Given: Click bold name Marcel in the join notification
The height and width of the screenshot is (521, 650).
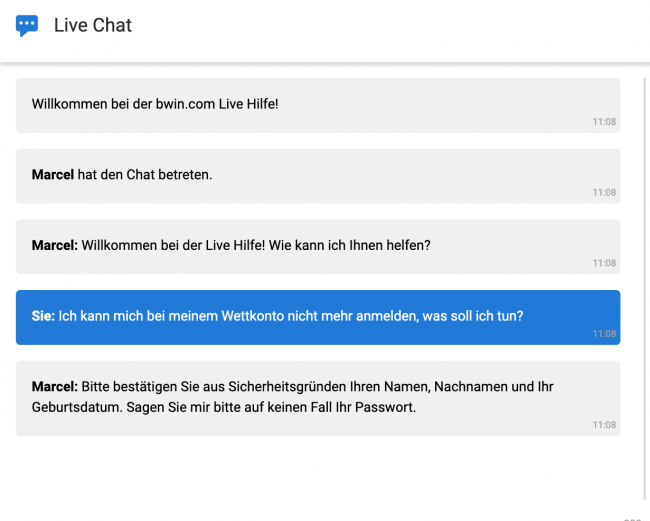Looking at the screenshot, I should (x=53, y=175).
